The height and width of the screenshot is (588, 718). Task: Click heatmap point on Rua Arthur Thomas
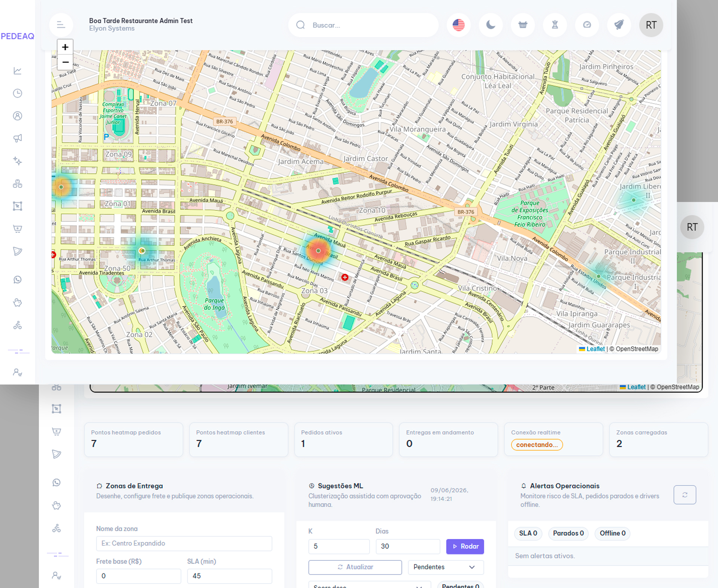[x=142, y=251]
